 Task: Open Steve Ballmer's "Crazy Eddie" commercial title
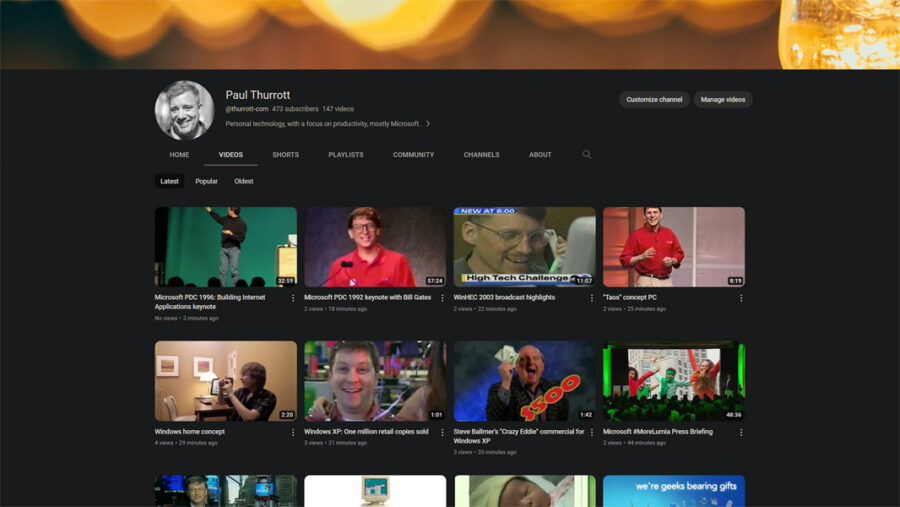519,436
